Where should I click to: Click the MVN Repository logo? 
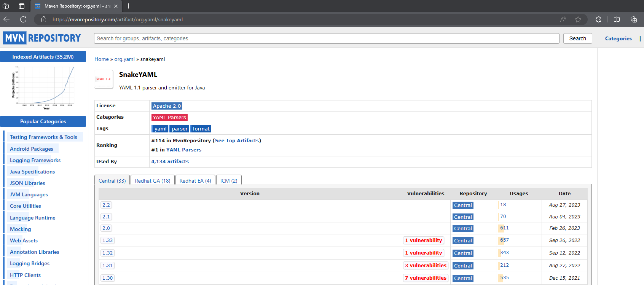(x=42, y=38)
